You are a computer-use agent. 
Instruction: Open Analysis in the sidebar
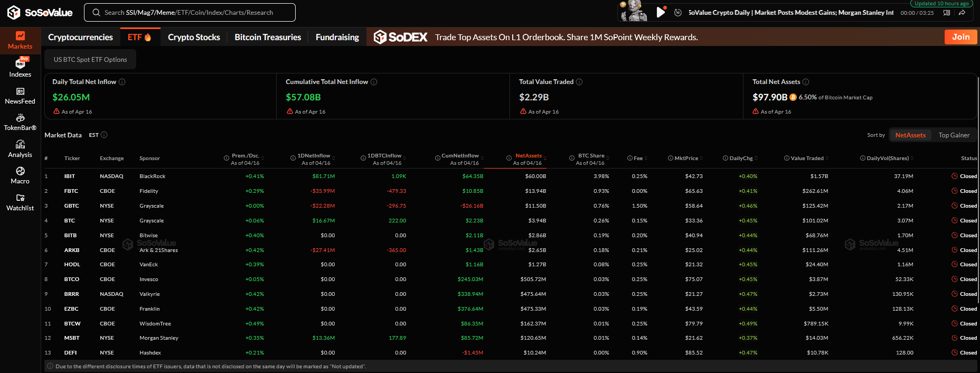(x=20, y=149)
